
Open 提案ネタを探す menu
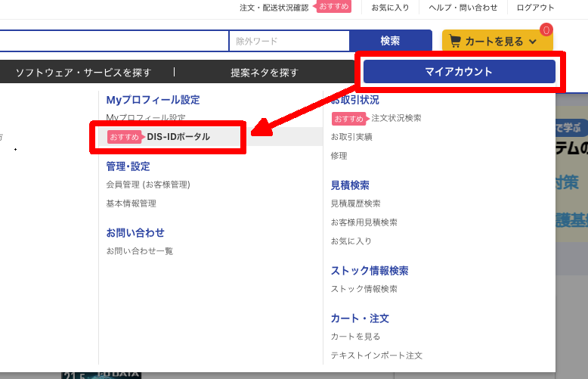point(265,73)
